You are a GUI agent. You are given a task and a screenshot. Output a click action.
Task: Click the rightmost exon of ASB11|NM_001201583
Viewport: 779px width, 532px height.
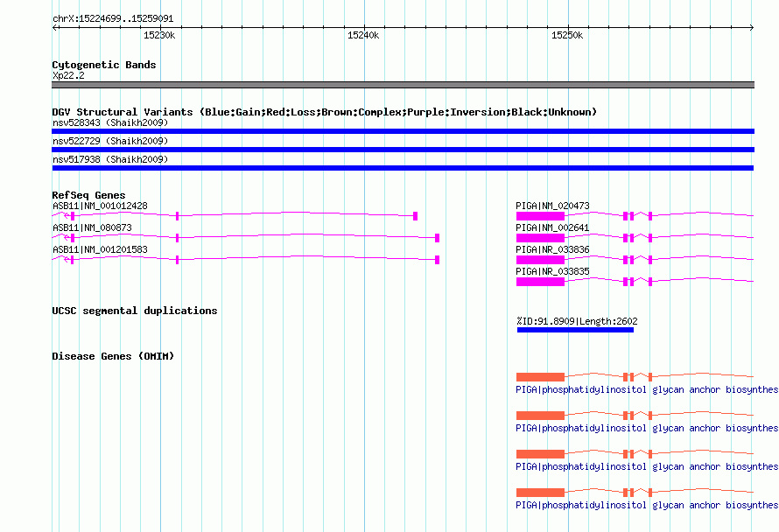point(437,260)
